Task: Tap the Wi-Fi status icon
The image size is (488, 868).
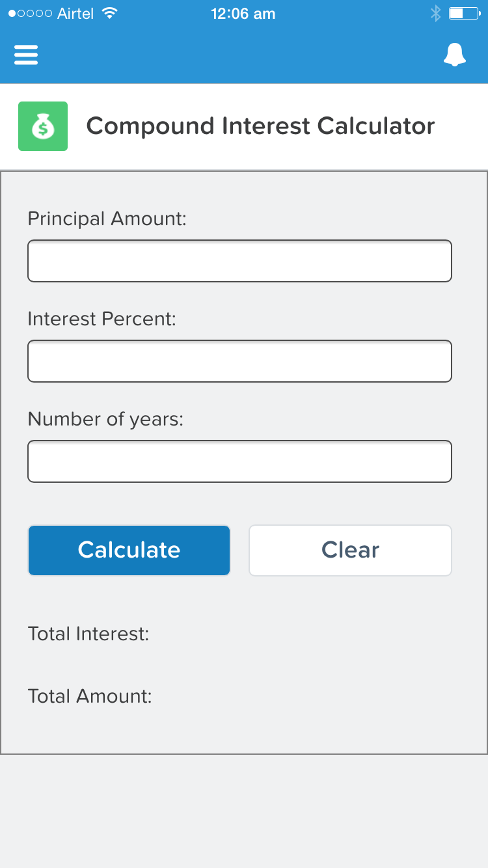Action: click(x=110, y=14)
